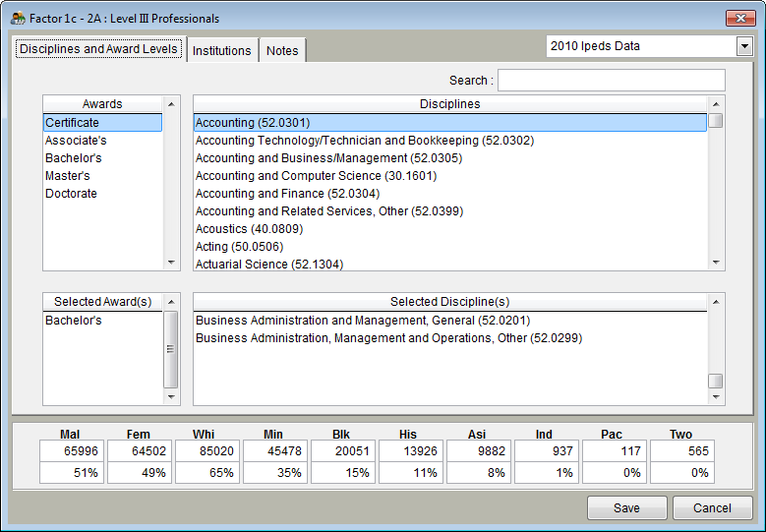Click the Pac count field 117
The width and height of the screenshot is (766, 532).
click(615, 451)
